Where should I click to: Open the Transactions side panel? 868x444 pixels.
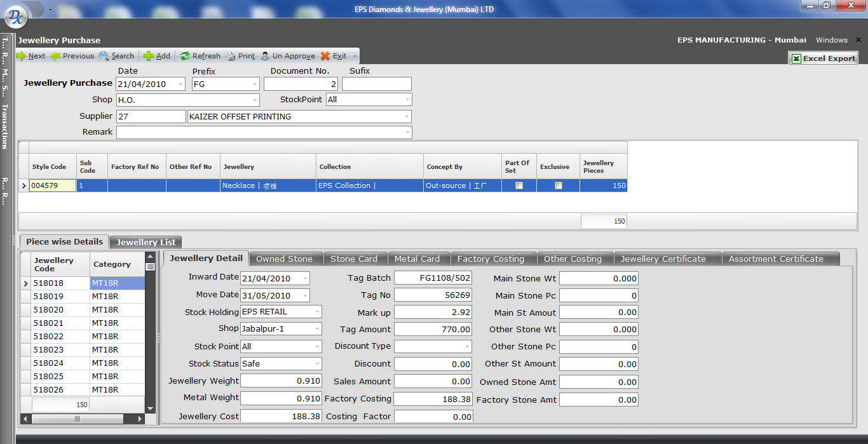[4, 126]
